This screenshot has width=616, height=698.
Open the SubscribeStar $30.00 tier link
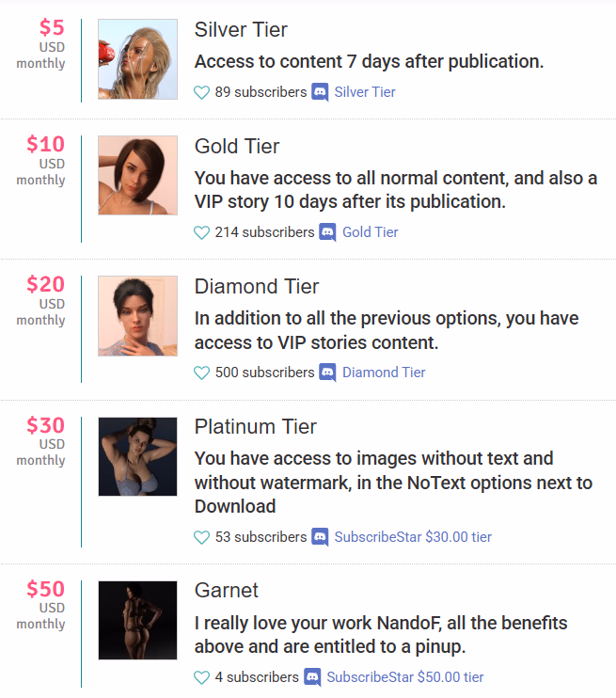[413, 537]
